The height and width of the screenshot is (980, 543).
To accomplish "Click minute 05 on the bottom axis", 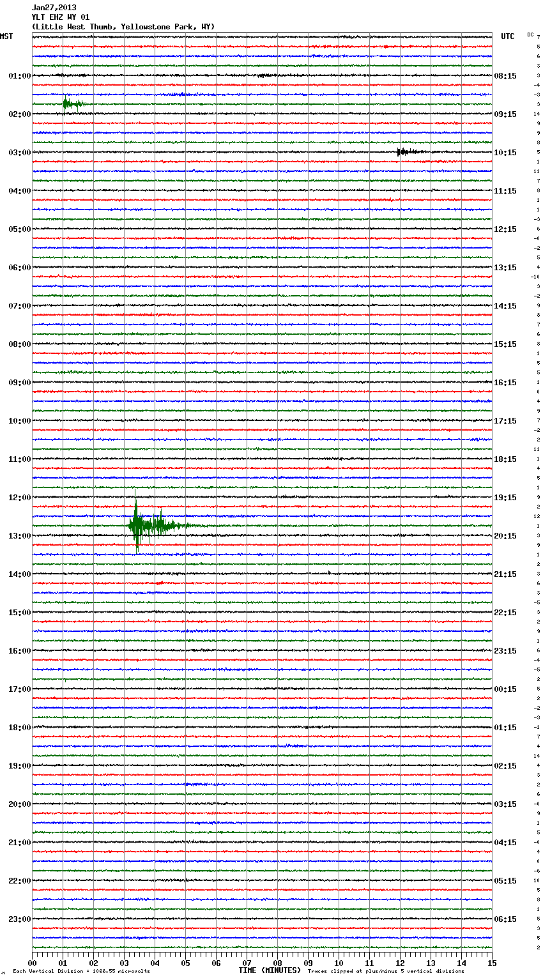I will 185,963.
